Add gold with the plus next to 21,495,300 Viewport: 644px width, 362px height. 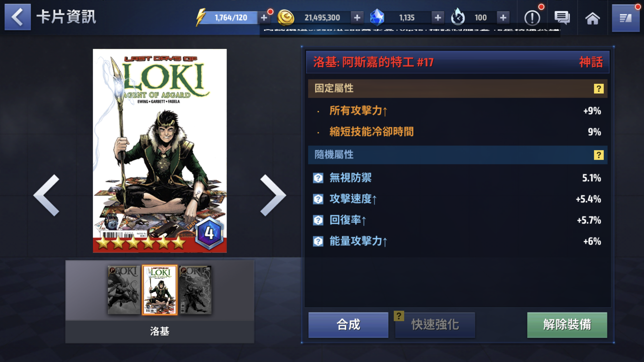pos(357,18)
